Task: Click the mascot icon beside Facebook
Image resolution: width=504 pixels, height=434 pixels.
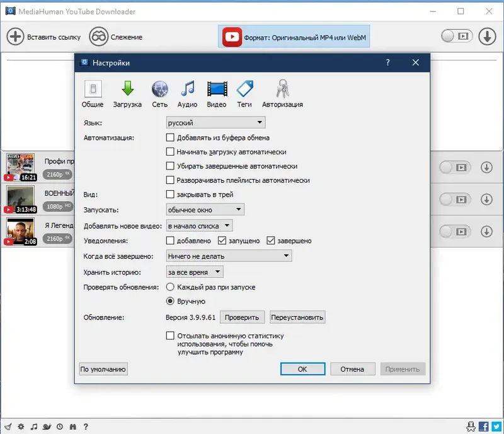Action: [471, 426]
